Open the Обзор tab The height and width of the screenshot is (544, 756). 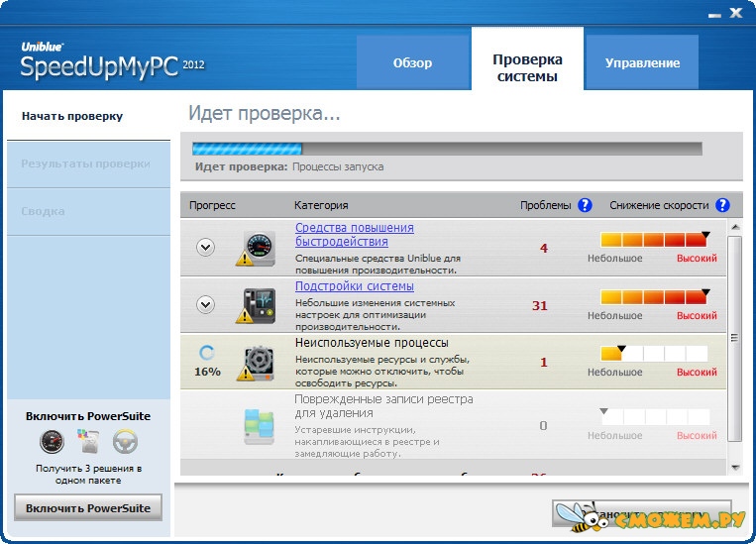(413, 62)
